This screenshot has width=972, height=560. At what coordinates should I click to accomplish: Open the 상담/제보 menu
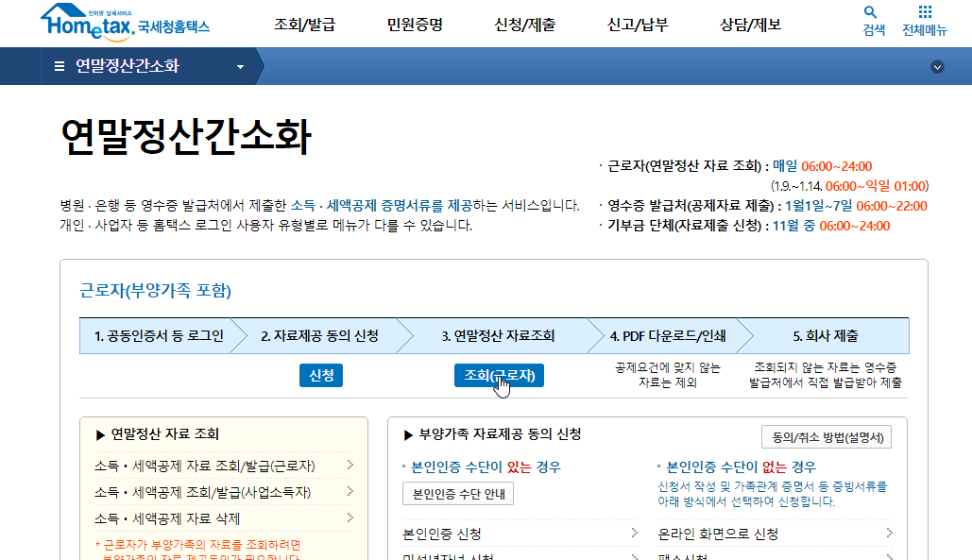coord(750,25)
